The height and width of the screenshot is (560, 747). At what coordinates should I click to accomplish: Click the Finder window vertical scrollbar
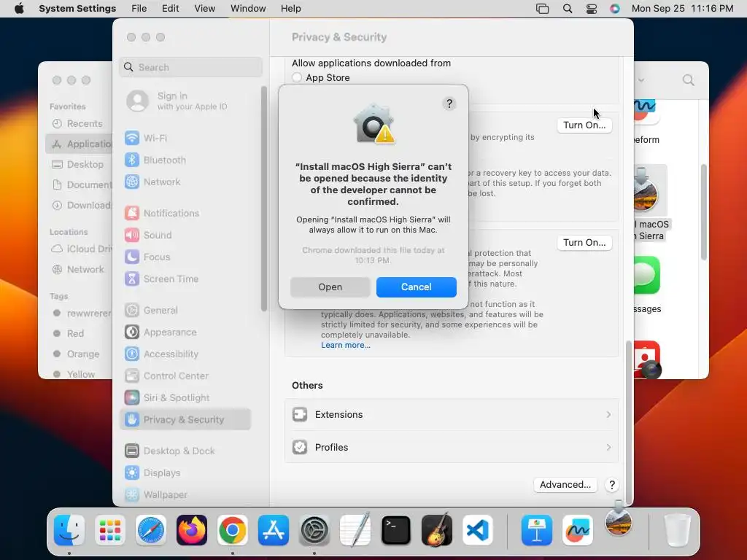[704, 212]
